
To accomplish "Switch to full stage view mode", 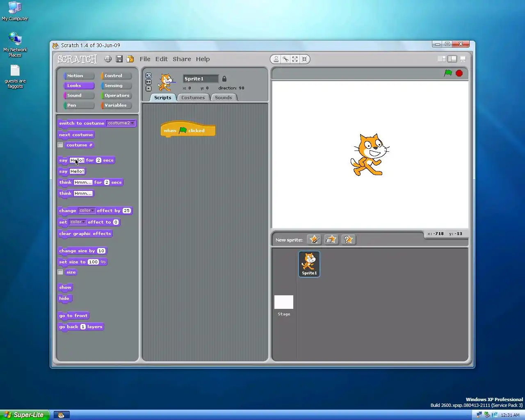I will 452,59.
